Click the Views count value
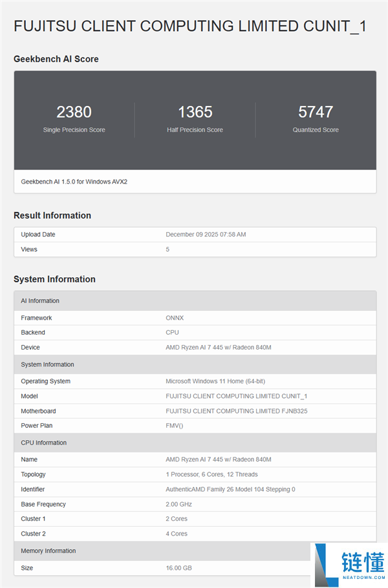The width and height of the screenshot is (388, 588). [167, 249]
